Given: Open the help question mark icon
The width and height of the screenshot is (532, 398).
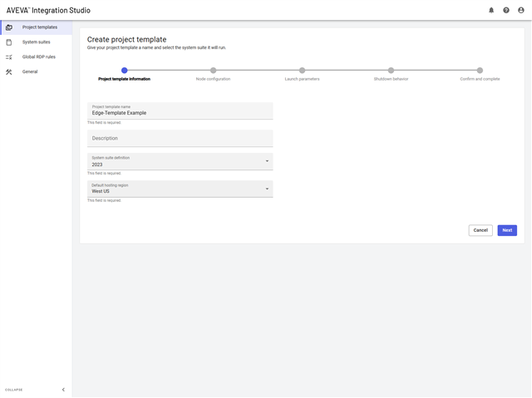Looking at the screenshot, I should pyautogui.click(x=506, y=10).
